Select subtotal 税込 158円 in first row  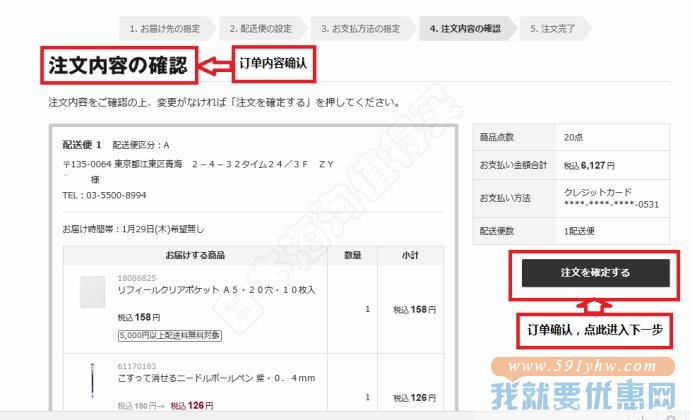(x=415, y=310)
